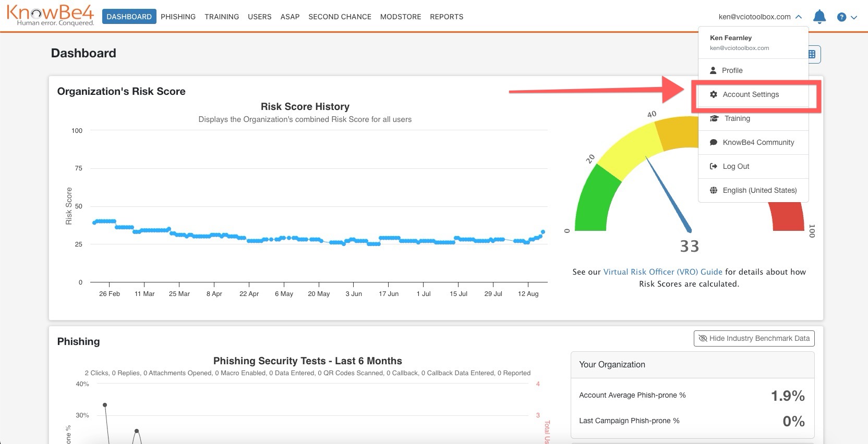This screenshot has height=444, width=868.
Task: Click the Ken Fearnley name in menu
Action: click(731, 38)
